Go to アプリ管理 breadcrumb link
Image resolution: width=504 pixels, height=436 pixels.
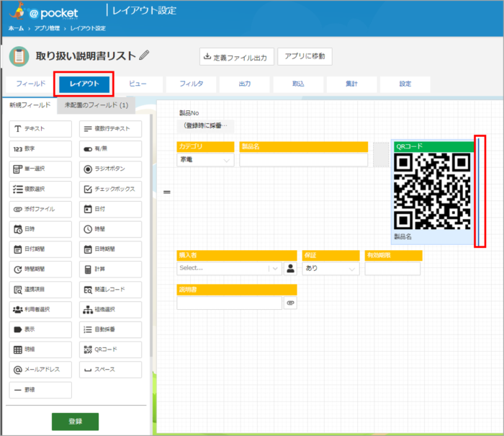pos(48,28)
